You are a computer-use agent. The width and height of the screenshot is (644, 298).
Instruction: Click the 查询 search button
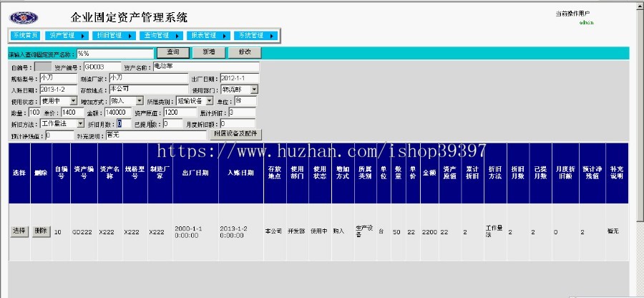pyautogui.click(x=173, y=52)
